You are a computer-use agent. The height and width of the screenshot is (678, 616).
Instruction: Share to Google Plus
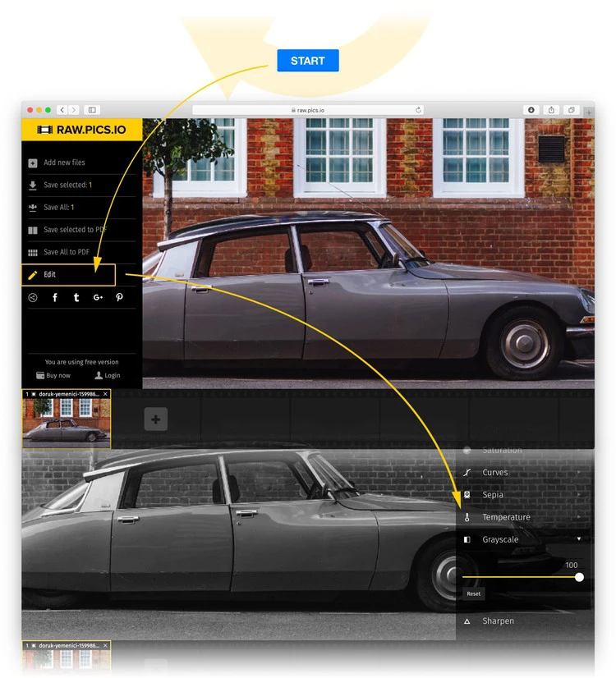click(98, 297)
